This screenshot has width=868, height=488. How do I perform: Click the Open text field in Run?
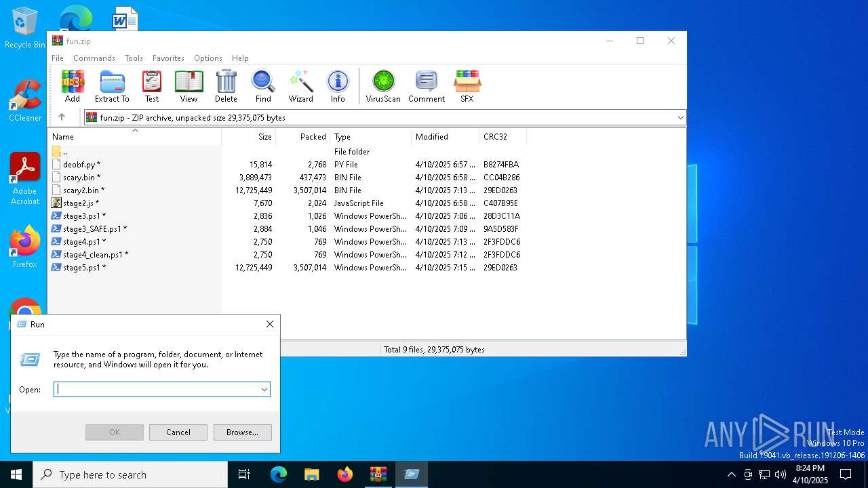pos(157,389)
